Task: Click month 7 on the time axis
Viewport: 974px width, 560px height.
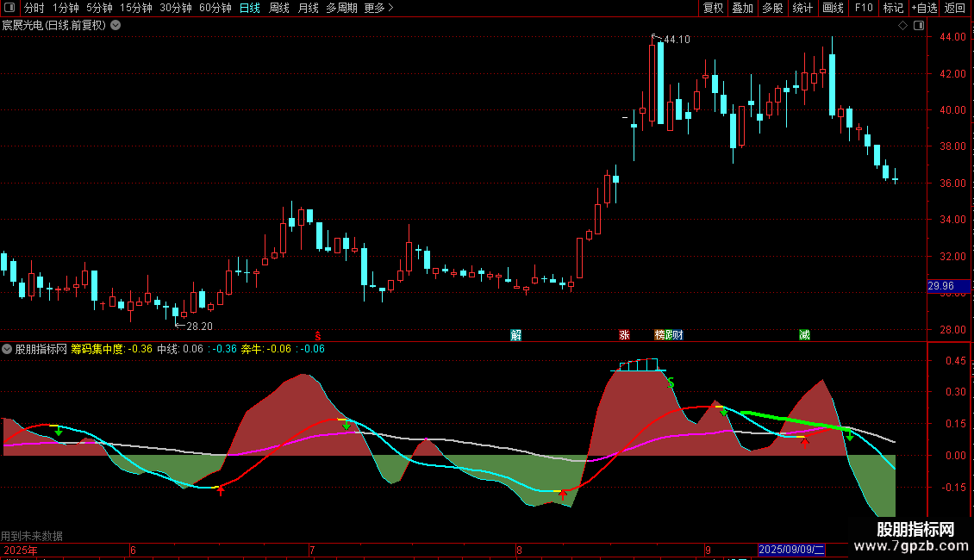Action: [312, 550]
